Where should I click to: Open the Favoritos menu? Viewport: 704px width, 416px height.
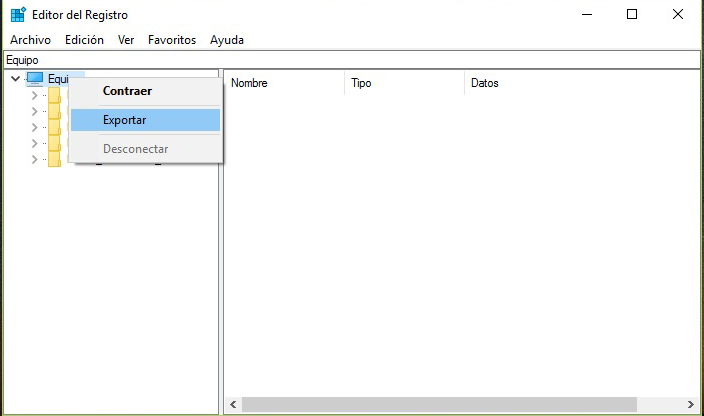point(172,40)
